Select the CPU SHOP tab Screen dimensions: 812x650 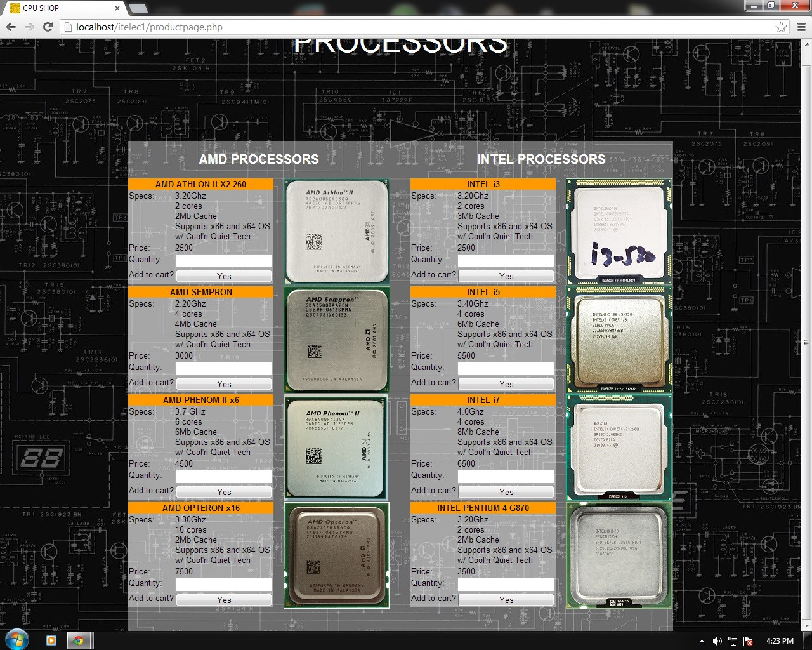click(63, 8)
